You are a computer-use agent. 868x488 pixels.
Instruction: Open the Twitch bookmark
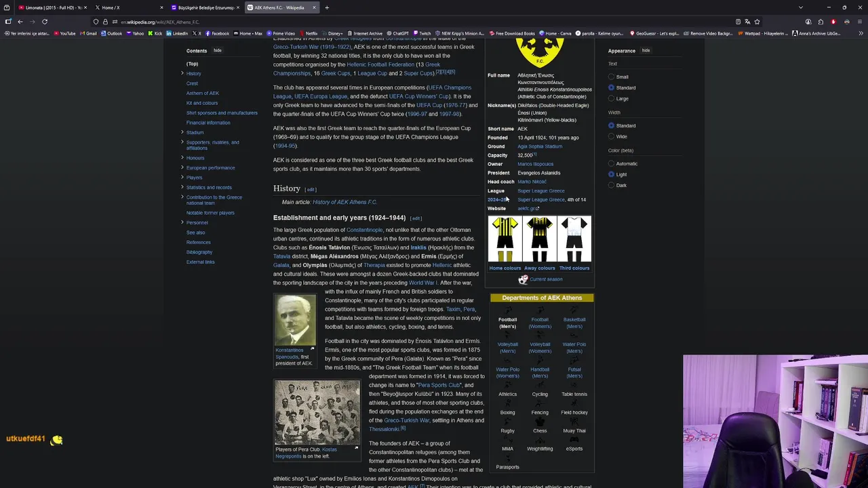click(422, 33)
